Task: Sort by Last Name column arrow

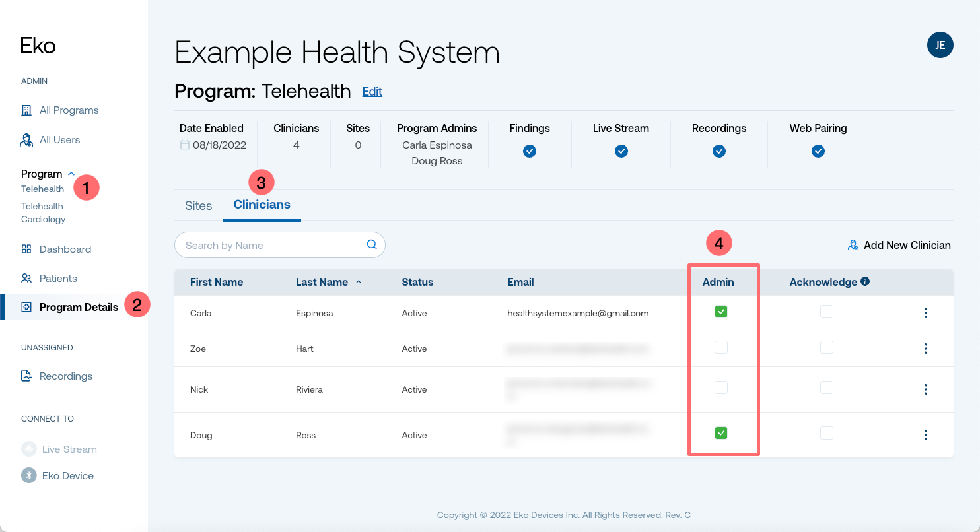Action: (x=359, y=282)
